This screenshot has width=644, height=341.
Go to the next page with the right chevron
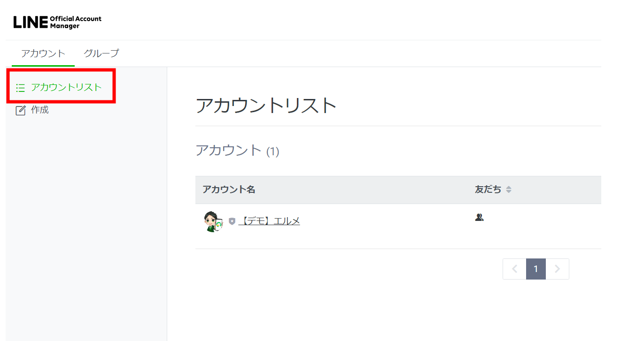(558, 269)
